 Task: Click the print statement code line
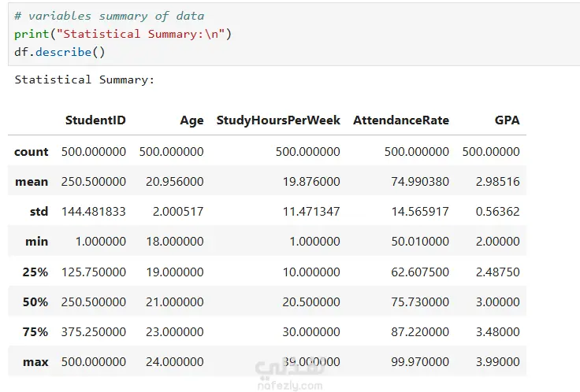click(123, 34)
